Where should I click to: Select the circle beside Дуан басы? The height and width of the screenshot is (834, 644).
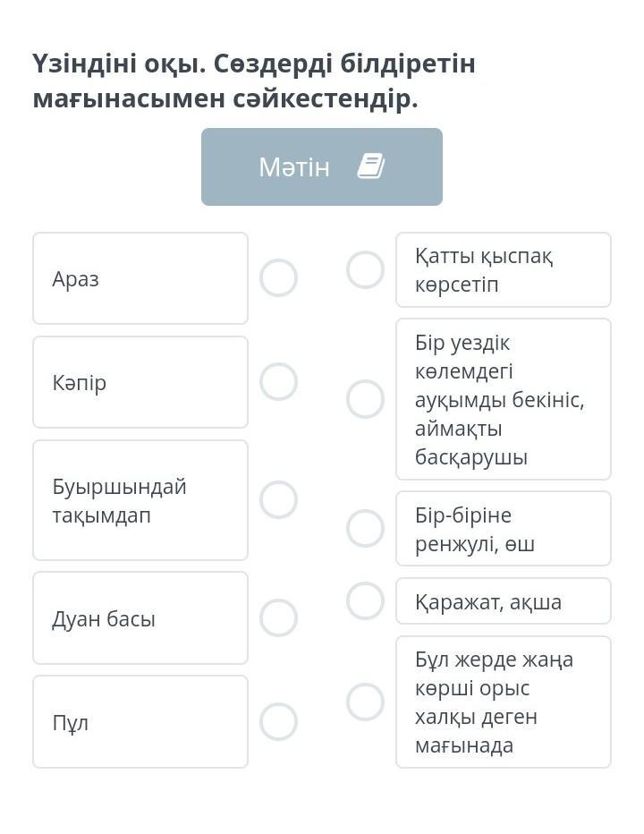tap(278, 617)
